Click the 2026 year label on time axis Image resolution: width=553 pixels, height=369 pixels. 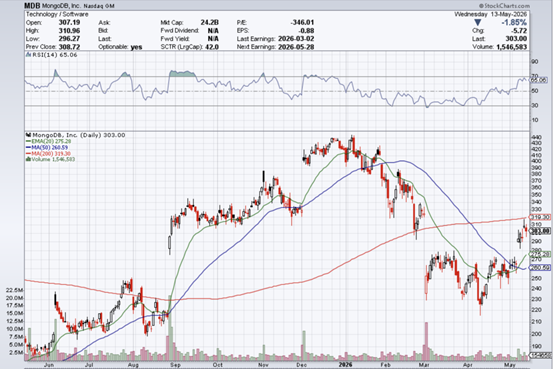[345, 364]
